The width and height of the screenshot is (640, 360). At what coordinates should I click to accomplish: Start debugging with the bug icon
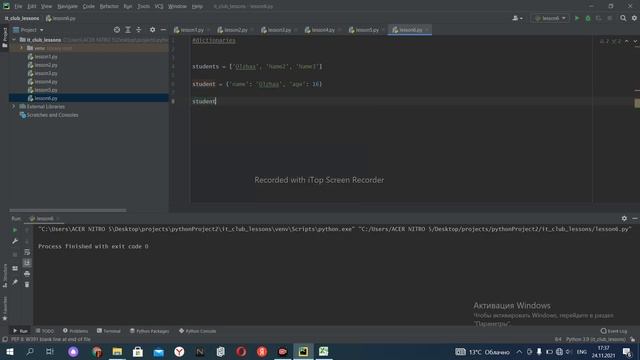coord(588,18)
